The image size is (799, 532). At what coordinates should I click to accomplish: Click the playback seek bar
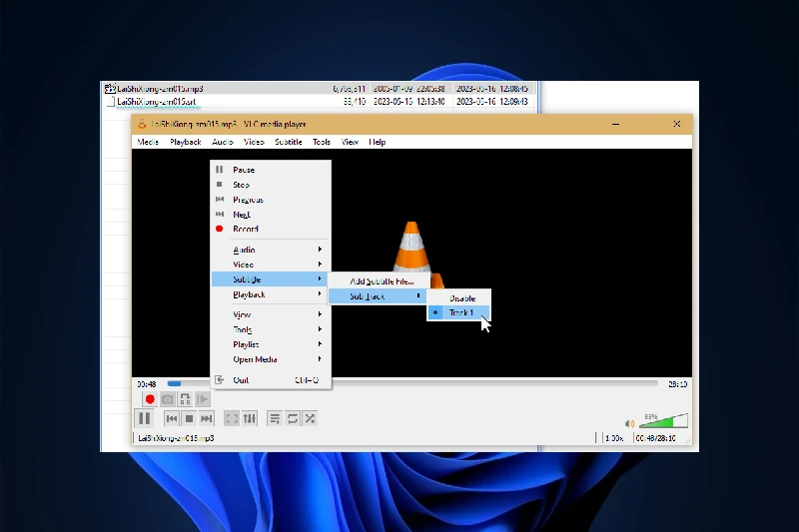(412, 384)
